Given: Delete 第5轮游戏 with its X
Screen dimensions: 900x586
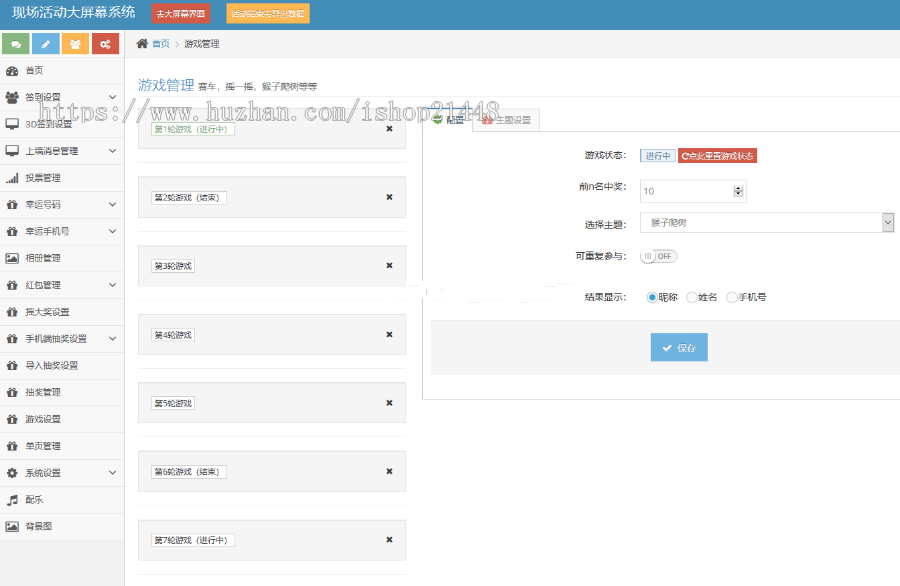Looking at the screenshot, I should pos(389,402).
